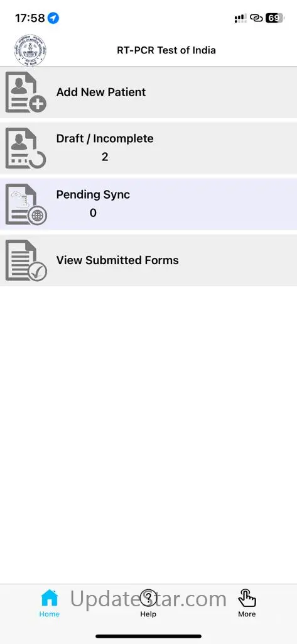Tap the draft count number 2
The image size is (297, 644).
pyautogui.click(x=105, y=157)
